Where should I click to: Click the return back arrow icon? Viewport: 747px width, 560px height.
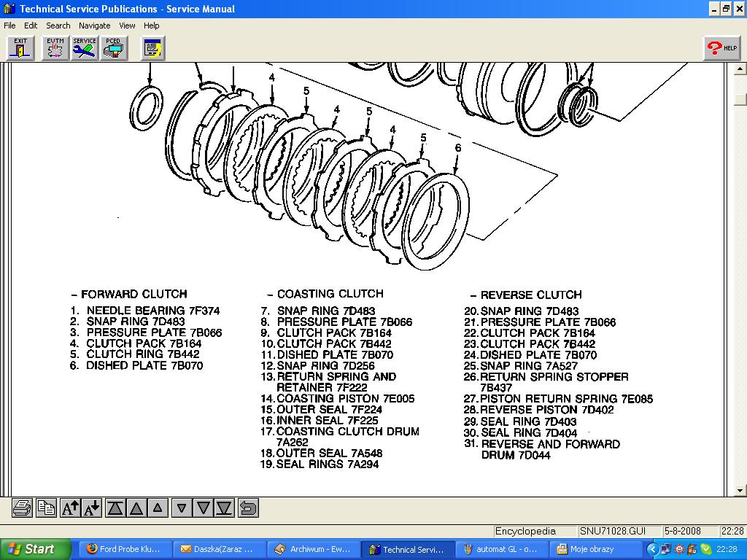click(x=249, y=507)
